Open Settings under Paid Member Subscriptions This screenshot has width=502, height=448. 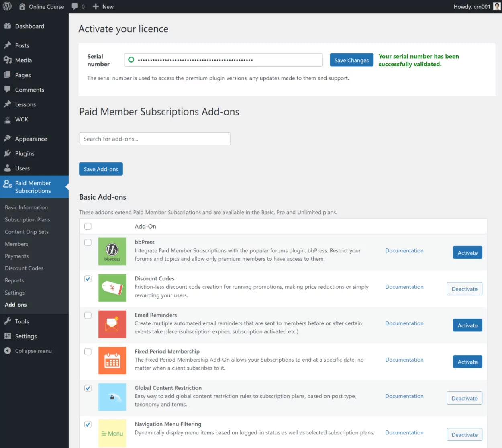point(15,293)
